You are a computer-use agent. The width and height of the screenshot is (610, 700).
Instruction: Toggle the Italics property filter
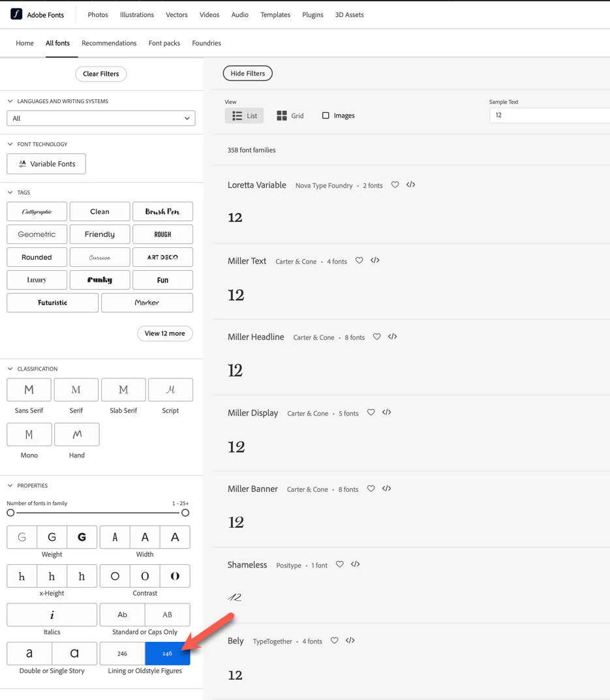point(52,615)
